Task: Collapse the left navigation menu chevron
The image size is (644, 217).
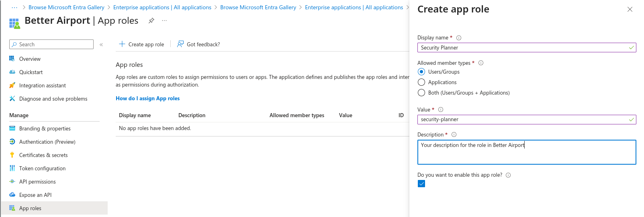Action: 101,45
